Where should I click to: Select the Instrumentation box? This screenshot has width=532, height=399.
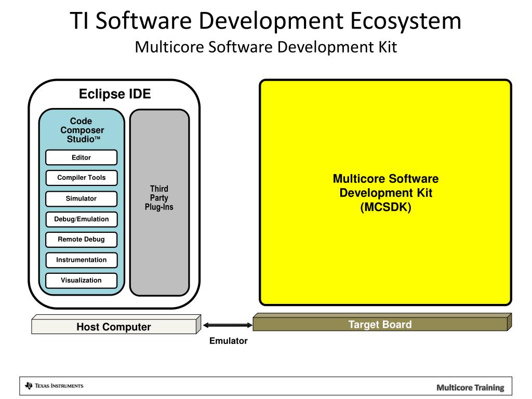coord(82,260)
